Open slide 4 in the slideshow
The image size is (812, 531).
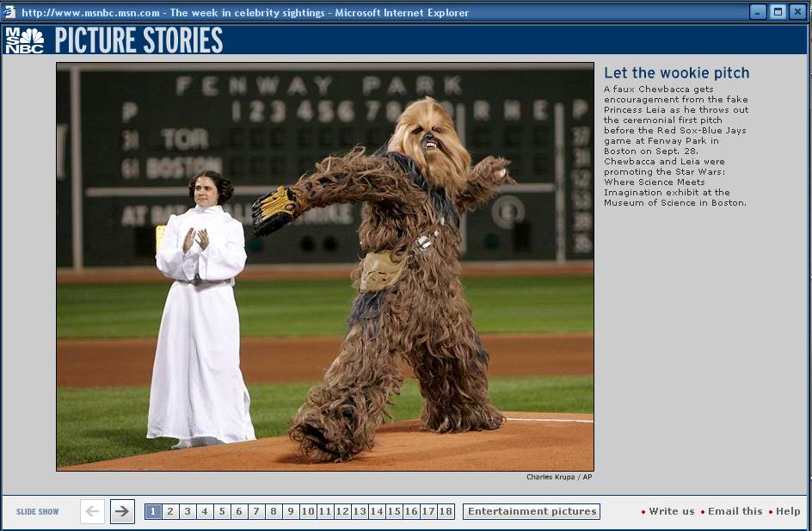[205, 511]
